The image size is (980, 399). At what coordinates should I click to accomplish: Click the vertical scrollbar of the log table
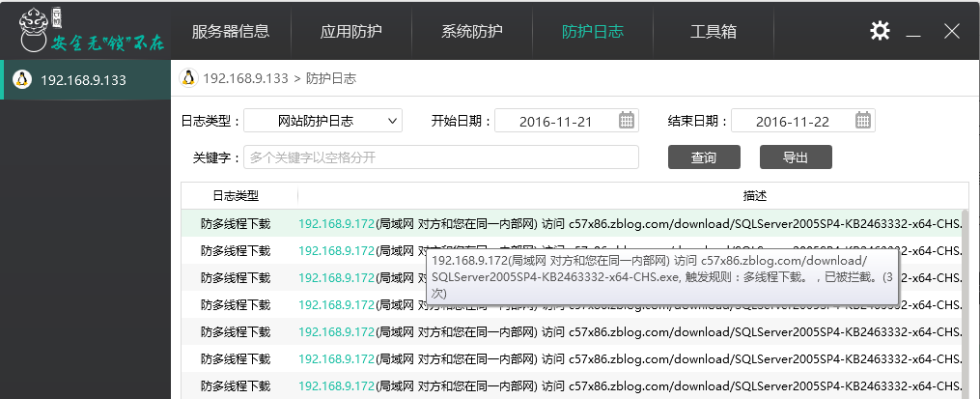click(966, 304)
